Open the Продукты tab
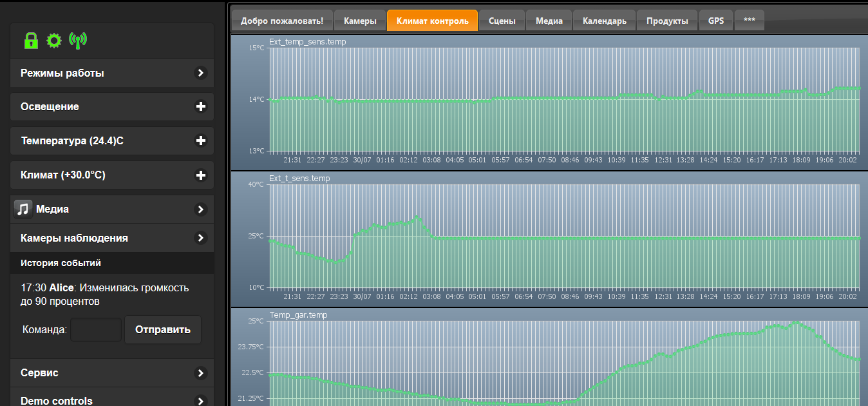Viewport: 868px width, 406px height. (667, 21)
